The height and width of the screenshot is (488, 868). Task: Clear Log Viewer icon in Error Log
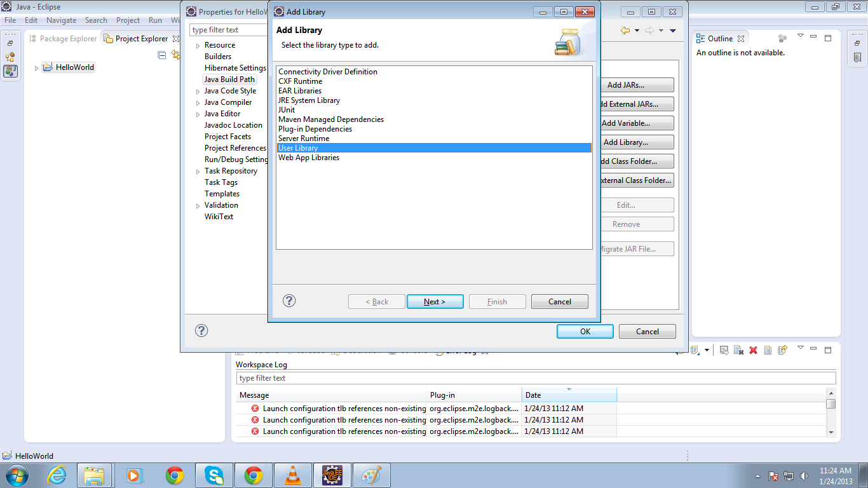coord(738,350)
